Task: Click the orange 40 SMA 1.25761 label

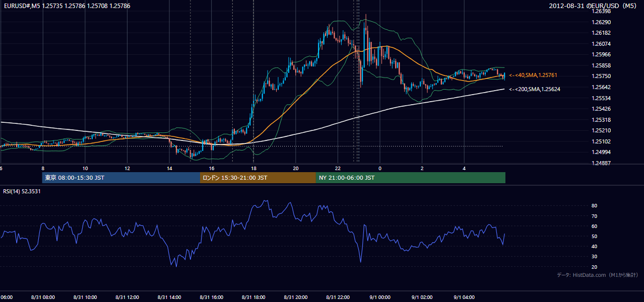Action: [x=533, y=75]
